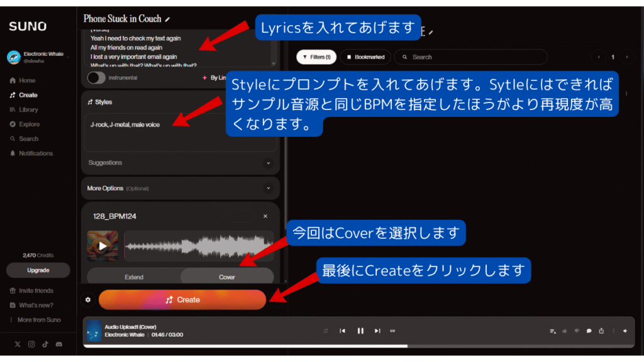Image resolution: width=644 pixels, height=362 pixels.
Task: Seek on the player progress bar
Action: tap(359, 346)
